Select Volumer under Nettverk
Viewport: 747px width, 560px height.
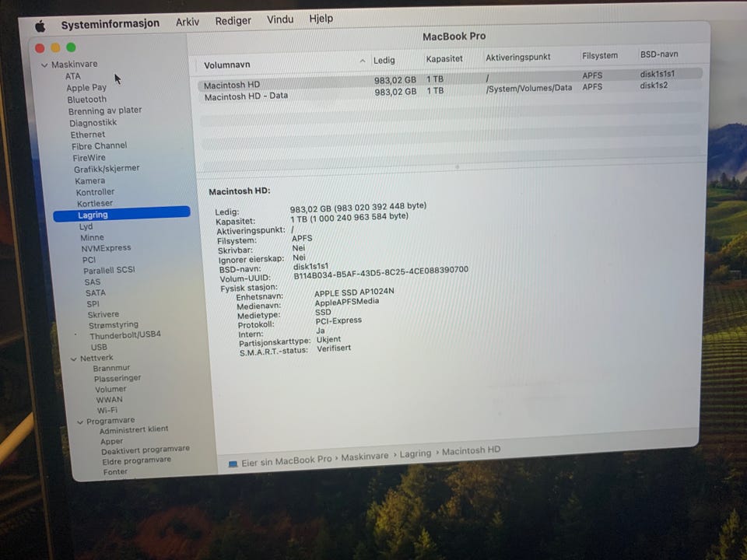click(110, 389)
